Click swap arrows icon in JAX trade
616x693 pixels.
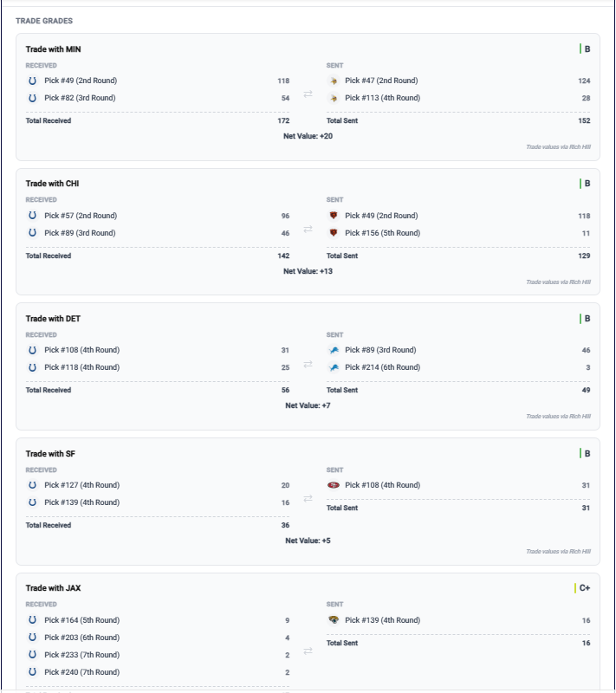(308, 651)
